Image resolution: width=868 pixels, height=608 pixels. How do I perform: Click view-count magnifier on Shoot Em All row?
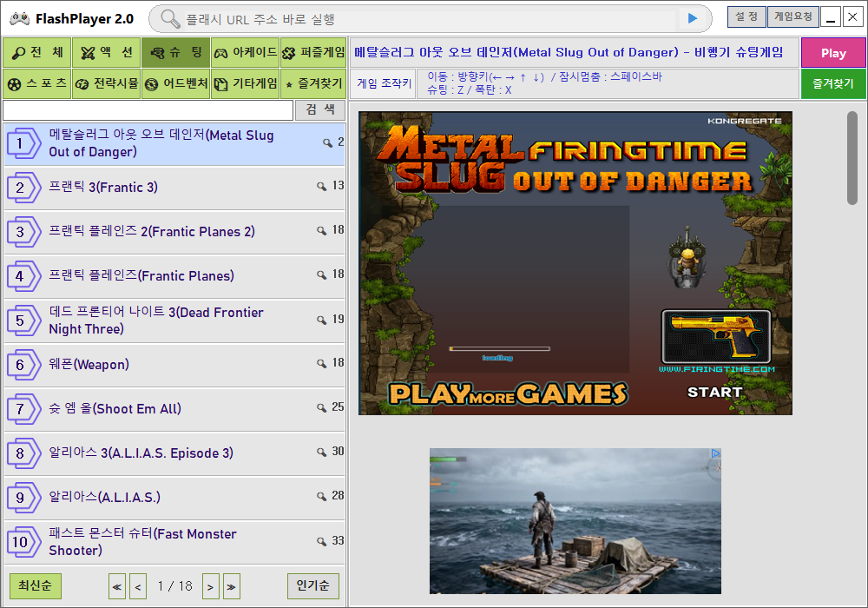click(321, 408)
